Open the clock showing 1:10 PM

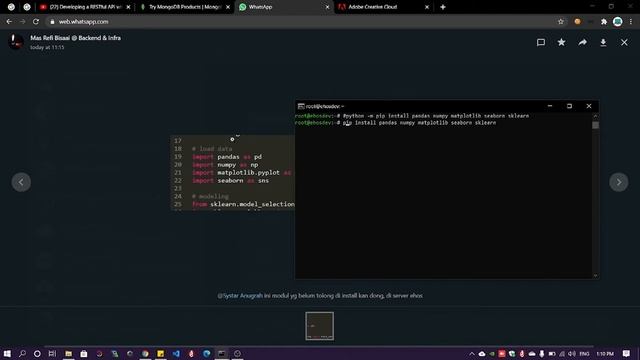coord(605,353)
